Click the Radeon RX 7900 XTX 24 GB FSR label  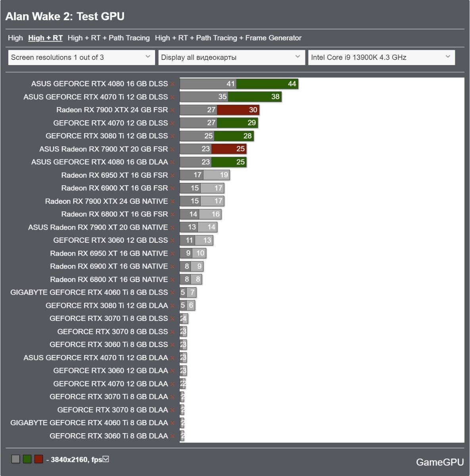click(112, 110)
